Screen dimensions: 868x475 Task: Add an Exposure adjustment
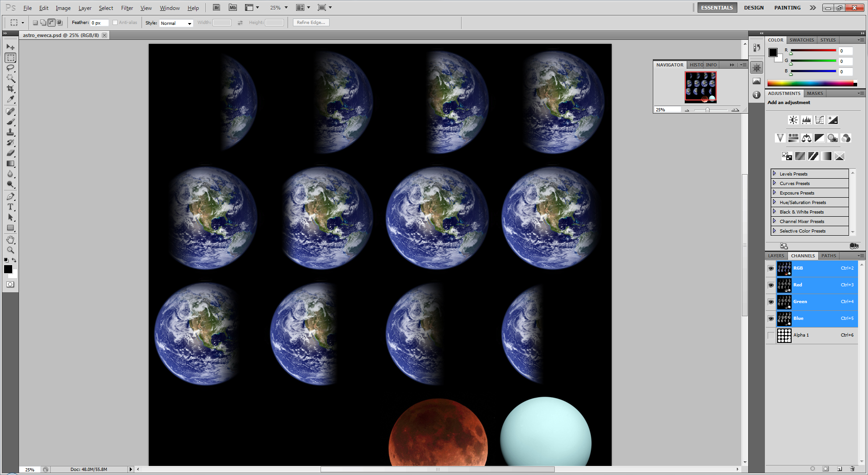833,120
